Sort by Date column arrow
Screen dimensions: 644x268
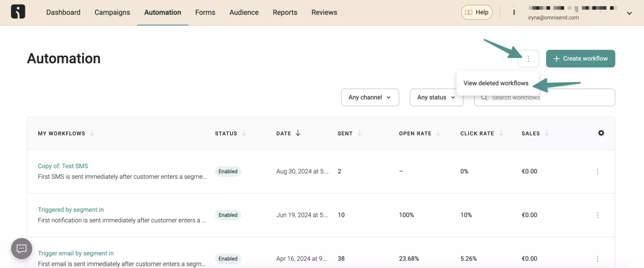pyautogui.click(x=298, y=133)
